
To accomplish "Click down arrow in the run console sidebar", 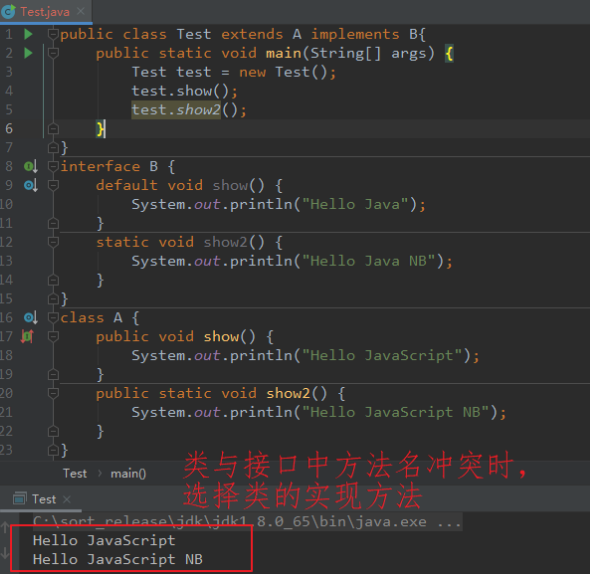I will pos(5,553).
